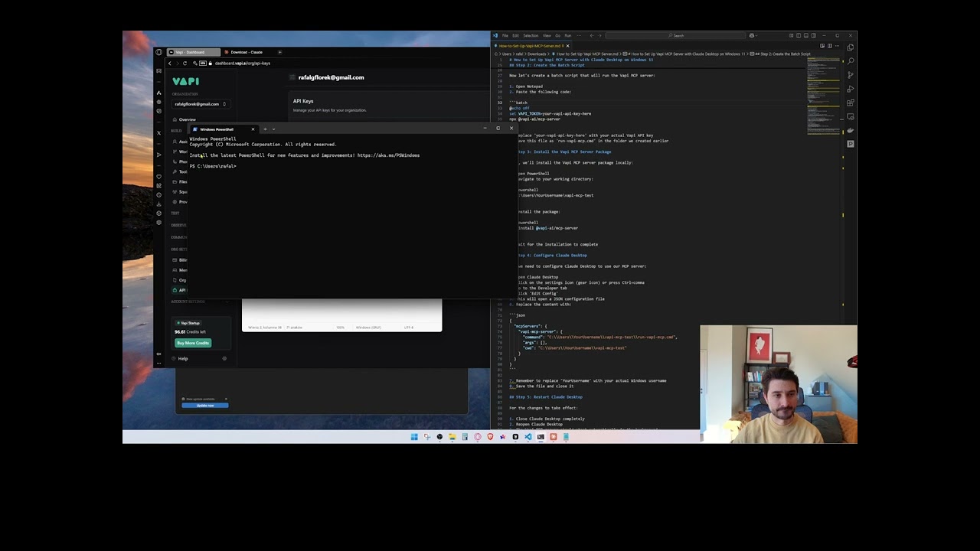Open File Explorer icon on taskbar
The width and height of the screenshot is (980, 551).
452,437
